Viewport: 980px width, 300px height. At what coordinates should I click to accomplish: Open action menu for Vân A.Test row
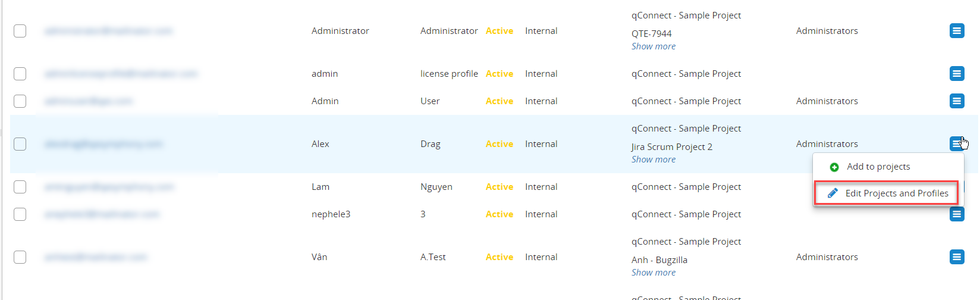[956, 257]
